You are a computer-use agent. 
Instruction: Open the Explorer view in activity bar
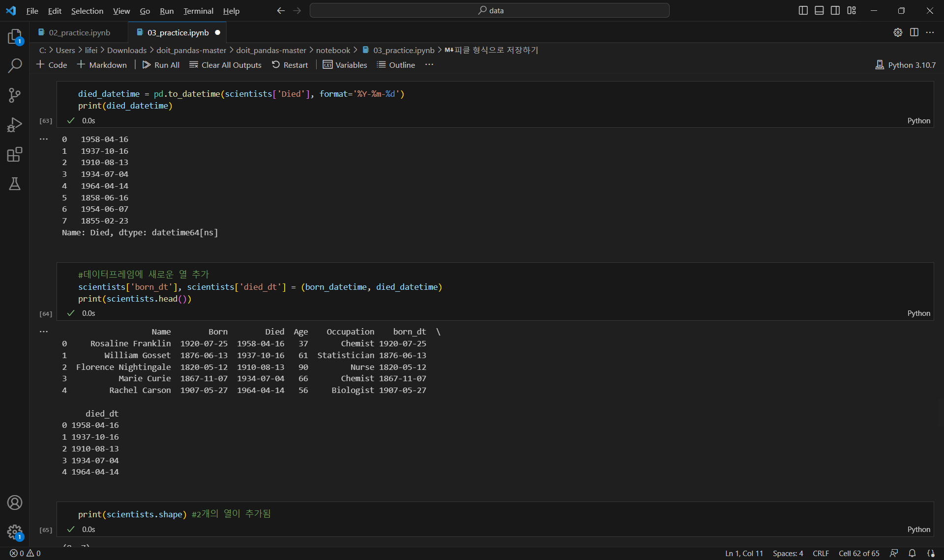[x=15, y=36]
